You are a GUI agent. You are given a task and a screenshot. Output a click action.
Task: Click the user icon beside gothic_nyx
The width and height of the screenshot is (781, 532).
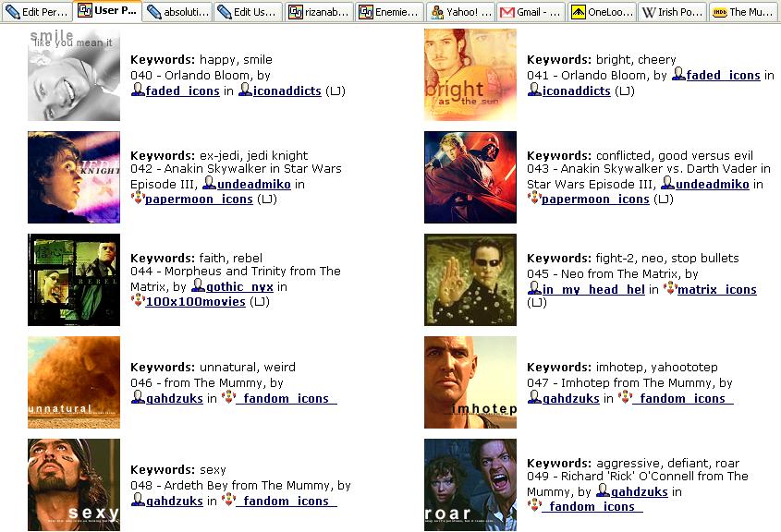pyautogui.click(x=198, y=286)
